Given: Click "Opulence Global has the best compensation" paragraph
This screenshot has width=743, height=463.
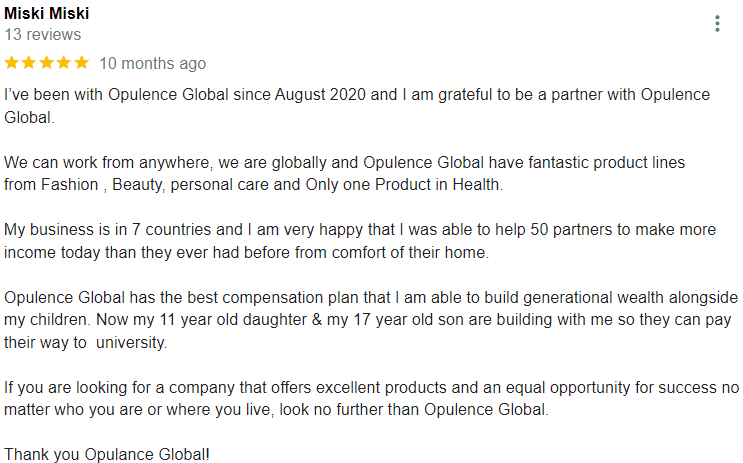Looking at the screenshot, I should coord(371,319).
